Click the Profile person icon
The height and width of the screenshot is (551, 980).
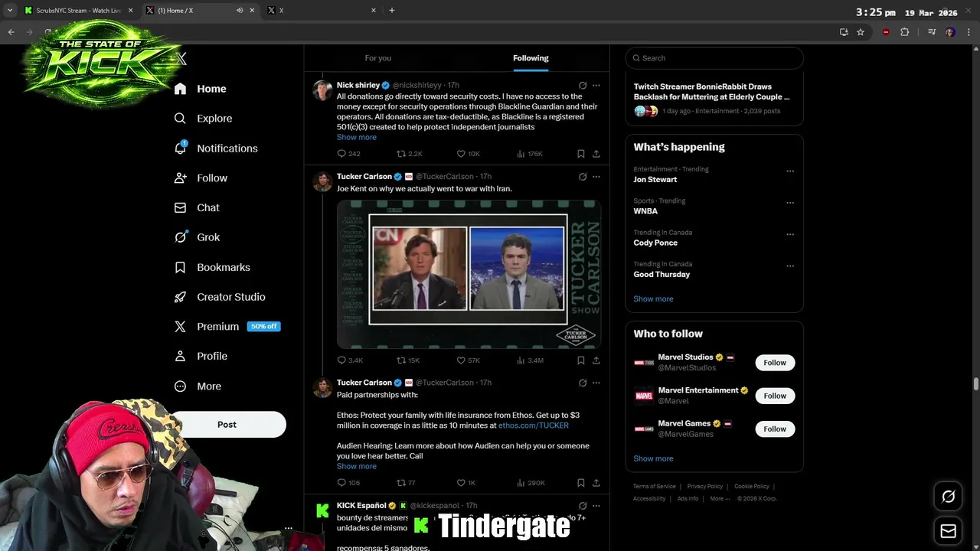[x=180, y=356]
